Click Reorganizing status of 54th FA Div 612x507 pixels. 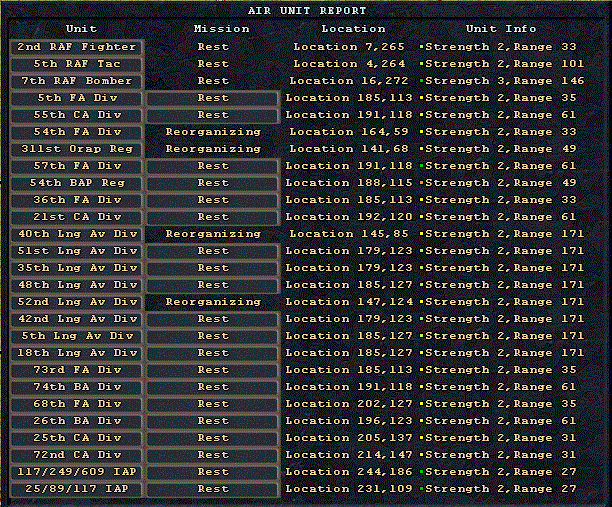[x=213, y=132]
